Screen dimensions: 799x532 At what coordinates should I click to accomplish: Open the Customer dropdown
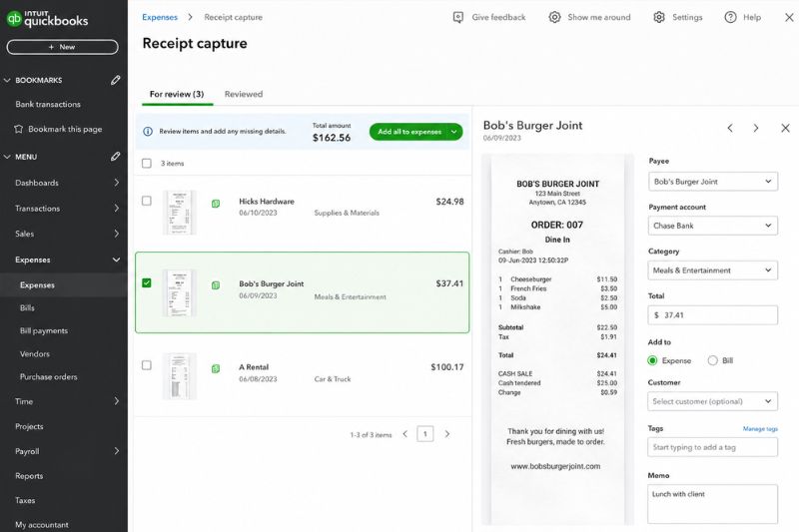(x=713, y=401)
